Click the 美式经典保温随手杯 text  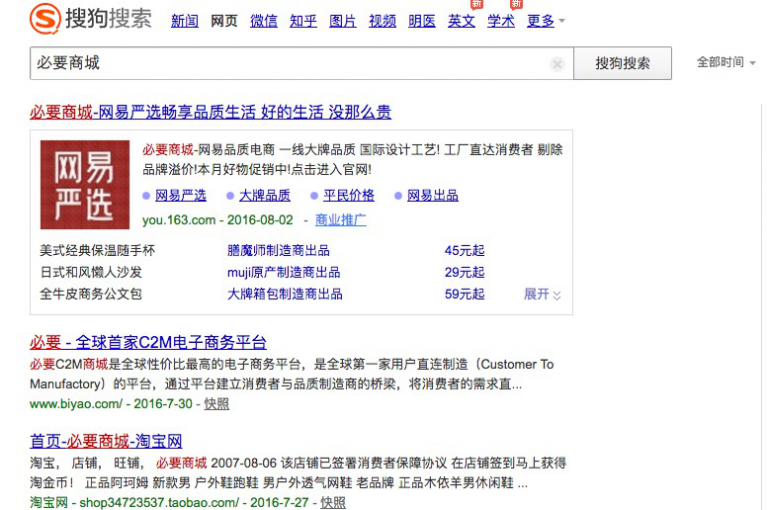coord(97,251)
